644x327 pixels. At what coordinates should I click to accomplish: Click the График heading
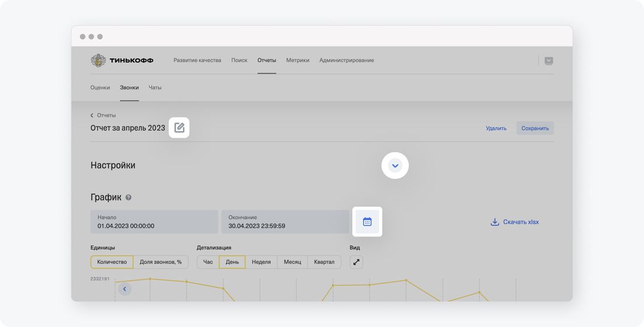(106, 197)
